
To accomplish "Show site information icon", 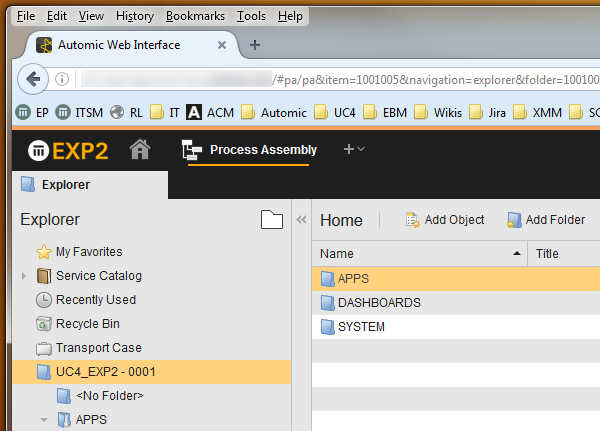I will click(x=62, y=79).
